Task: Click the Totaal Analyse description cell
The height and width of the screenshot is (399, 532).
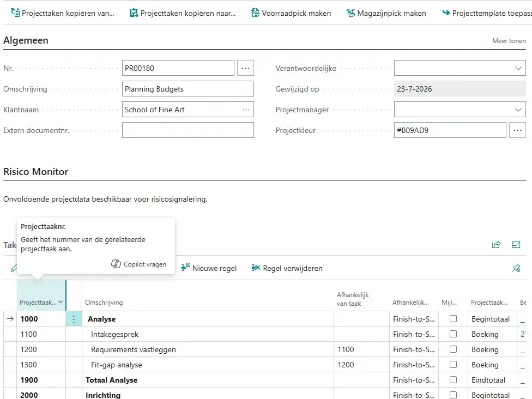Action: click(208, 380)
